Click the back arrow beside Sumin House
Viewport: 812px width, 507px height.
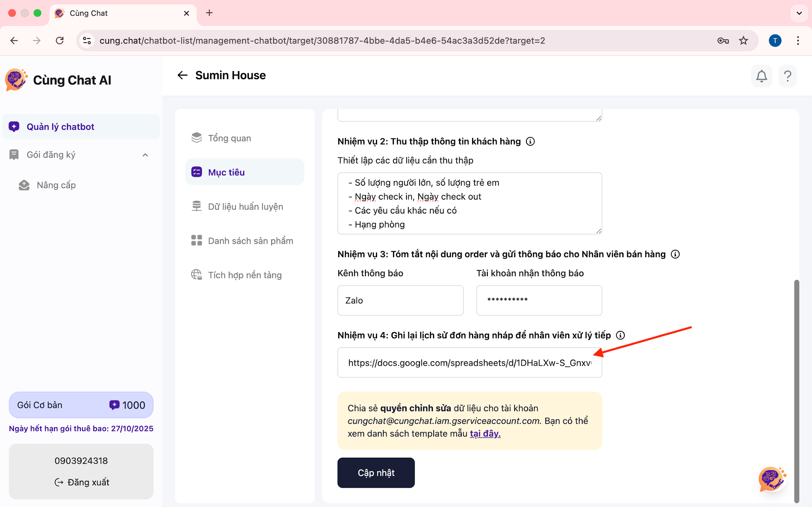click(x=182, y=75)
